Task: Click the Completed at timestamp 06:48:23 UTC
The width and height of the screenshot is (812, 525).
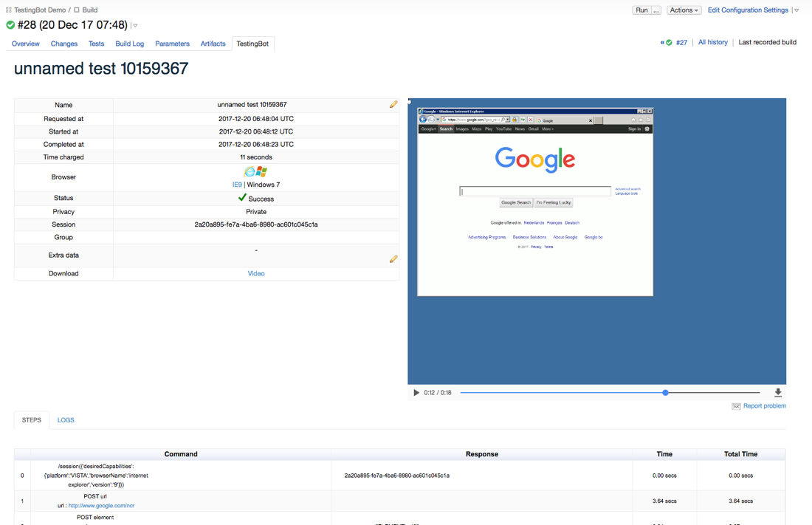Action: [x=256, y=144]
